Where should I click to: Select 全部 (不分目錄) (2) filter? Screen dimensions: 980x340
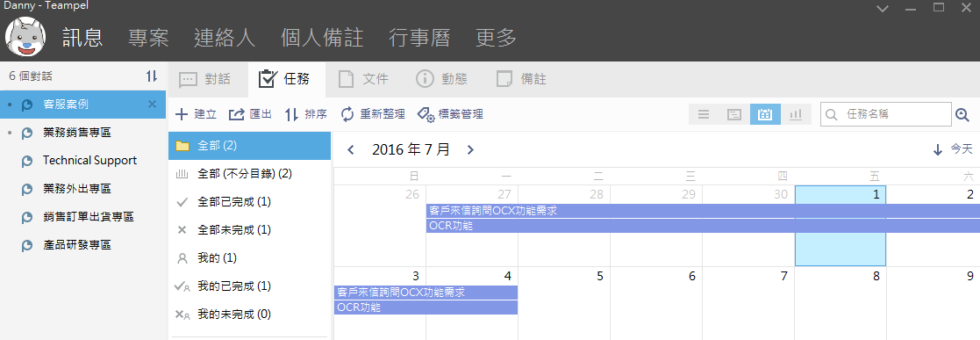coord(249,173)
